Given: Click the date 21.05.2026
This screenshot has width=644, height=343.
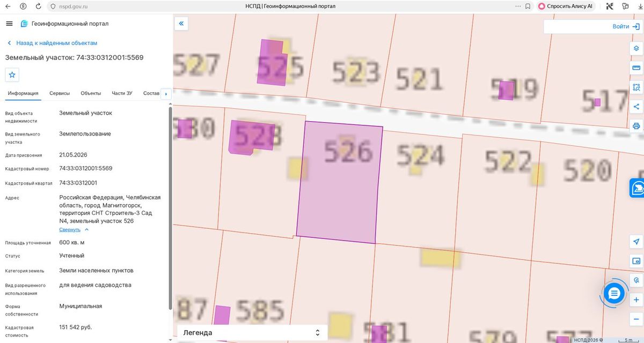Looking at the screenshot, I should pyautogui.click(x=73, y=155).
